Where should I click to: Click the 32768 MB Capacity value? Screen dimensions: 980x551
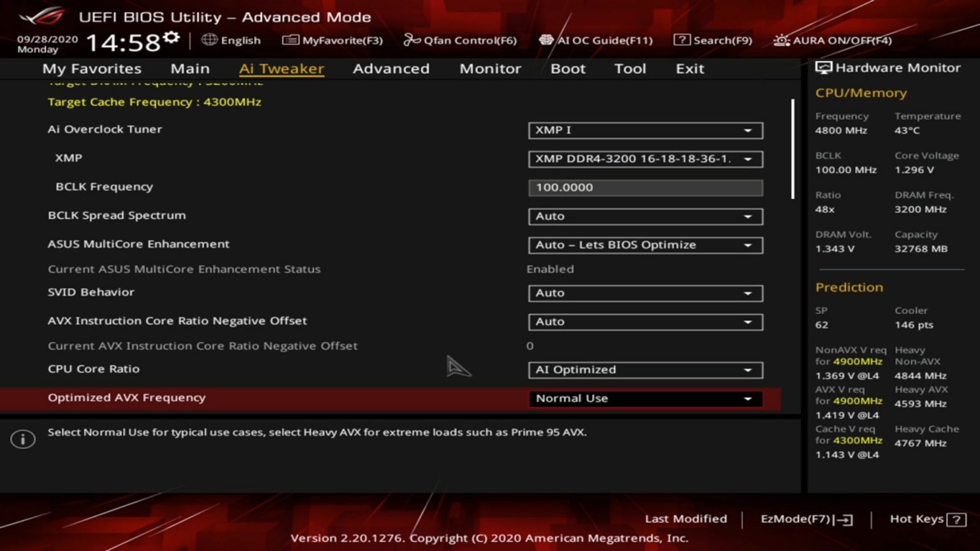click(x=921, y=249)
